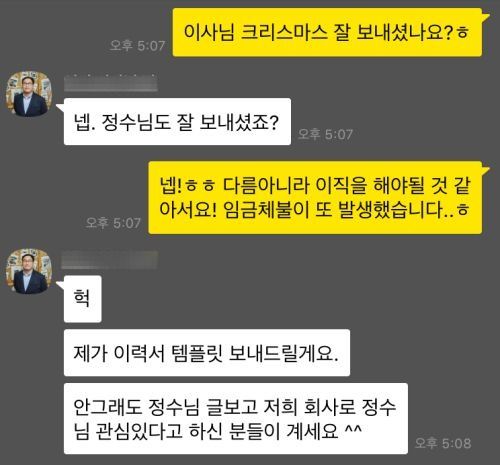Click the word 이직을 in yellow bubble
The width and height of the screenshot is (500, 465).
(x=341, y=185)
